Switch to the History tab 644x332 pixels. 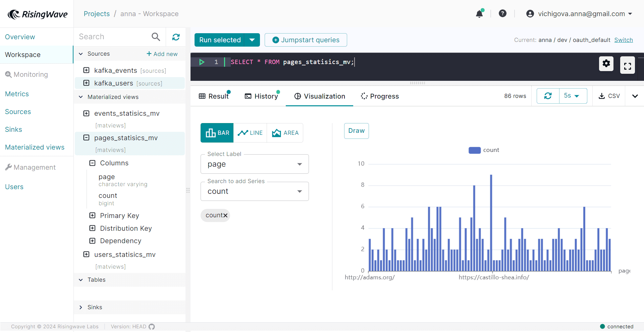click(262, 96)
